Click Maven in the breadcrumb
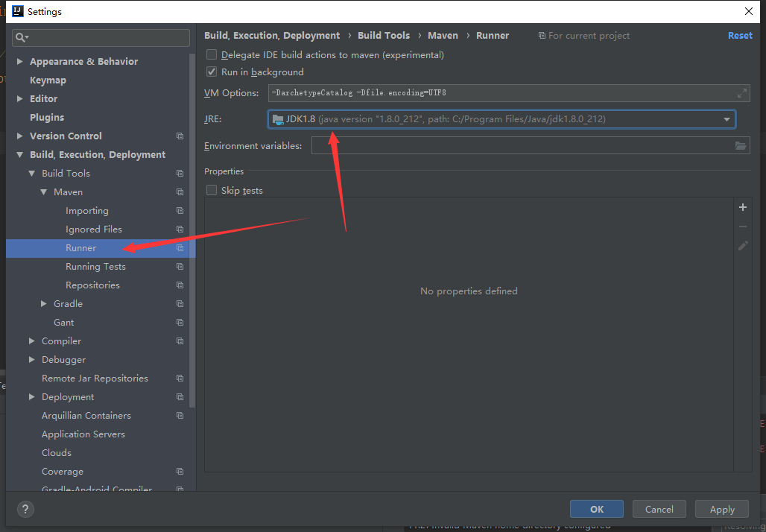The height and width of the screenshot is (532, 766). pos(443,35)
